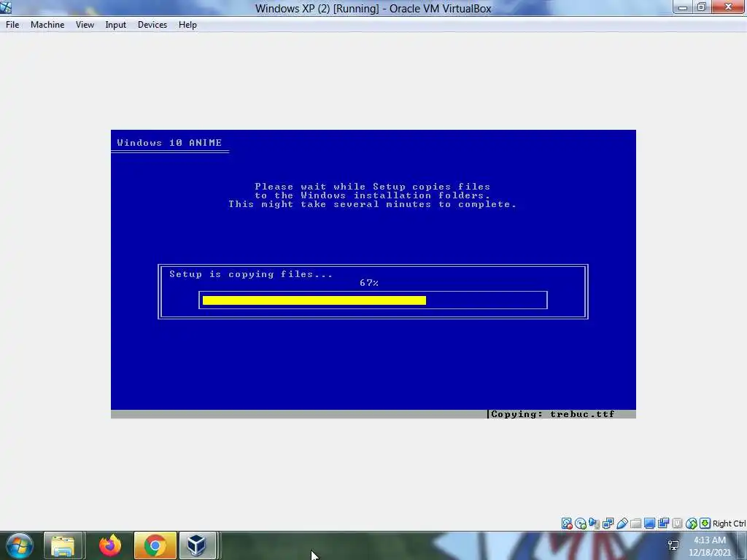Open Windows Explorer from the taskbar
This screenshot has height=560, width=747.
(63, 545)
